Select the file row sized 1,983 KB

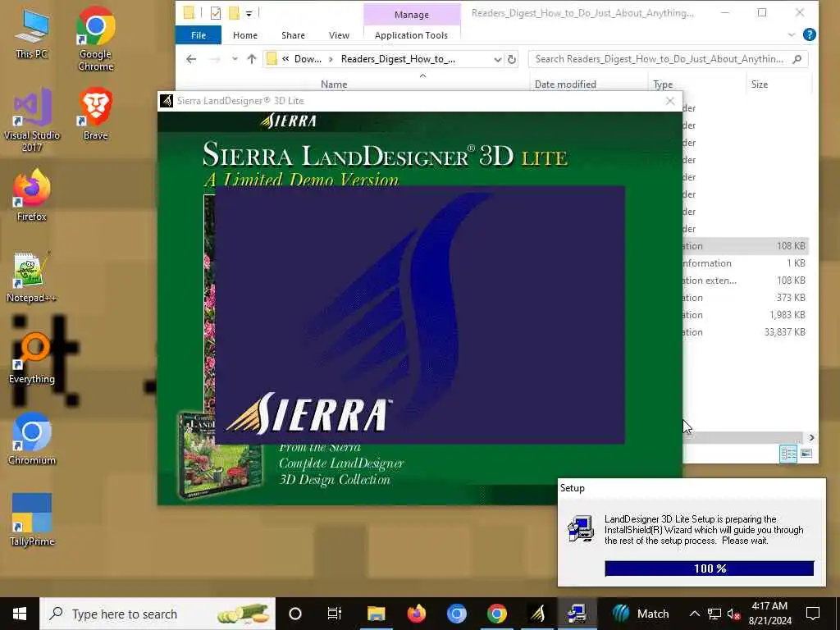745,315
